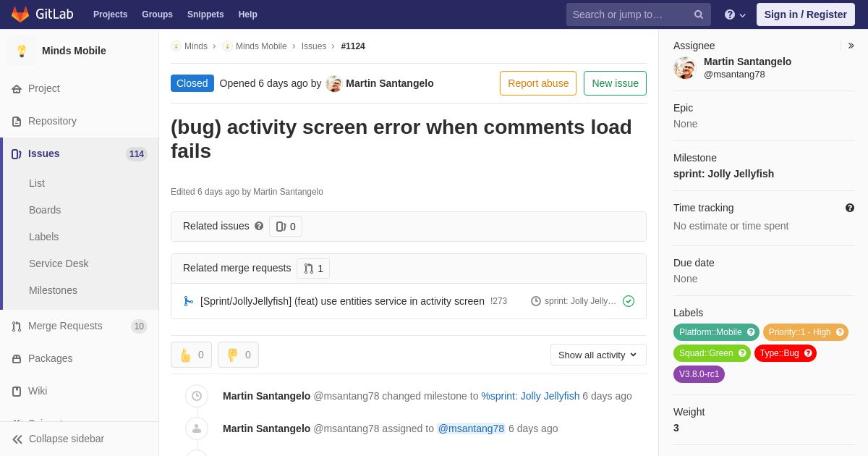Viewport: 868px width, 456px height.
Task: Click the Issues count badge 114
Action: click(137, 154)
